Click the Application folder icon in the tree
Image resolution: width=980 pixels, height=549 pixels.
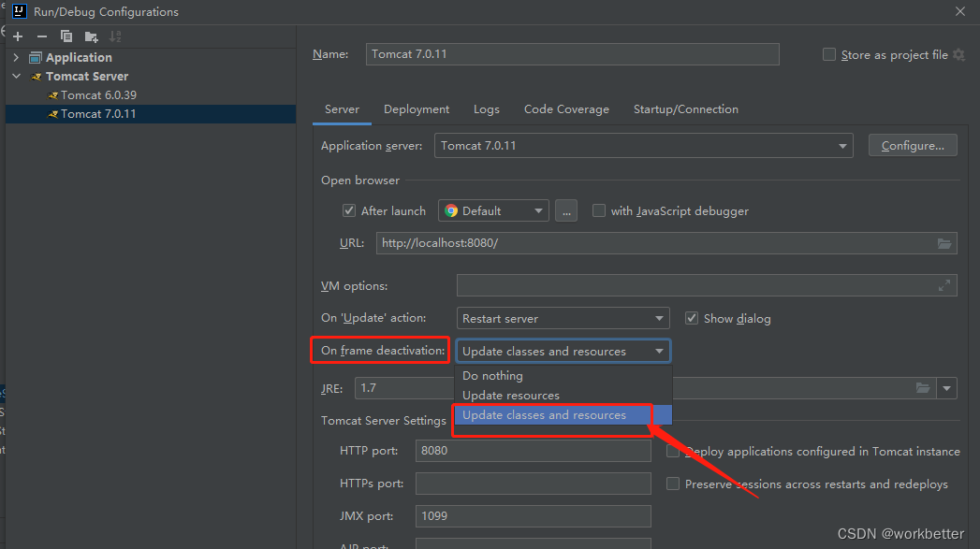pos(36,57)
